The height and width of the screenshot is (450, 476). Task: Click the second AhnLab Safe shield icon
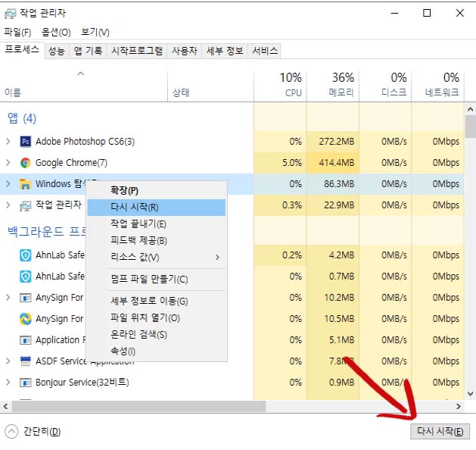[26, 277]
